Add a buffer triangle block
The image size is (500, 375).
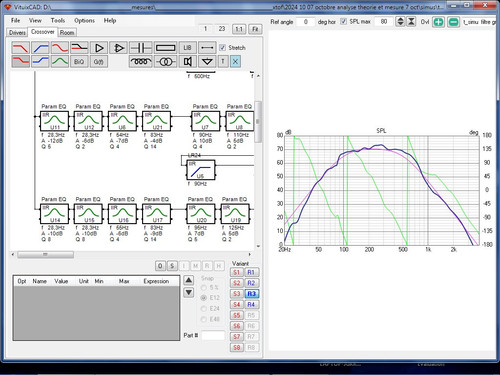click(99, 48)
